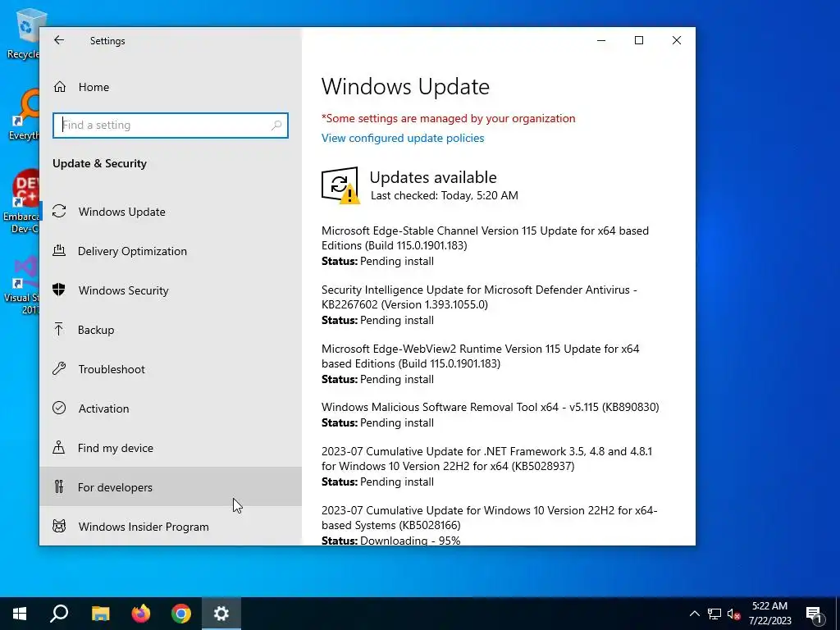Click the Updates available heading
The image size is (840, 630).
pyautogui.click(x=433, y=177)
